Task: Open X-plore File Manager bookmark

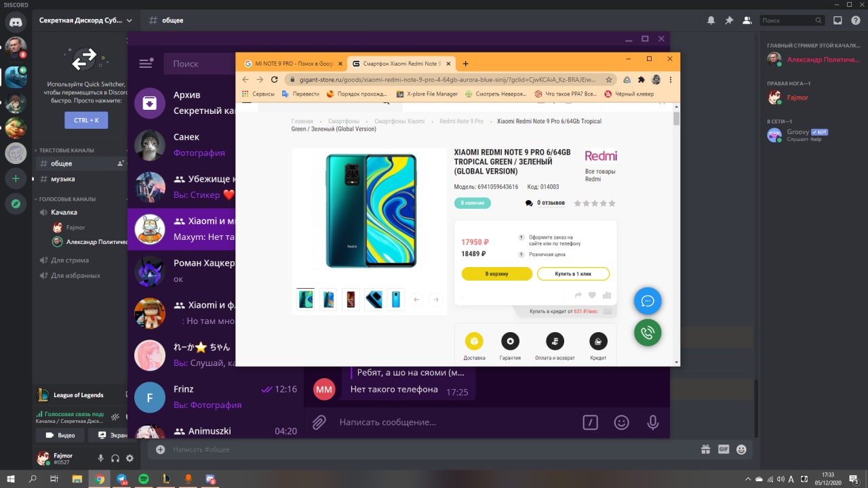Action: [x=427, y=94]
